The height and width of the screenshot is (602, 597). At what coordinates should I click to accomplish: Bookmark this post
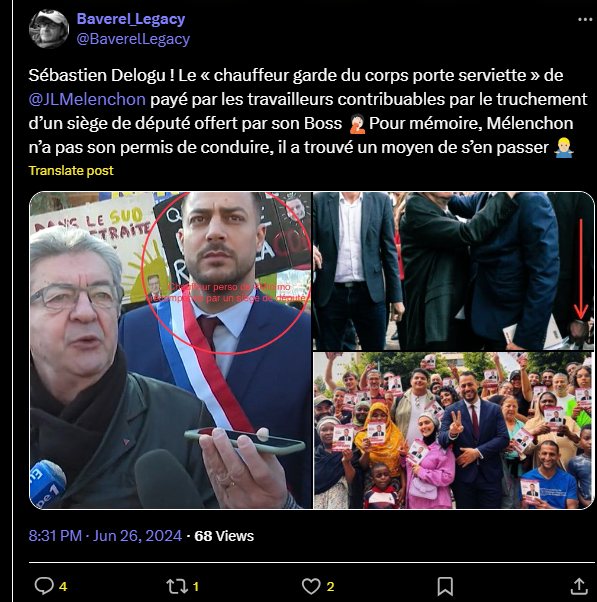(x=445, y=587)
